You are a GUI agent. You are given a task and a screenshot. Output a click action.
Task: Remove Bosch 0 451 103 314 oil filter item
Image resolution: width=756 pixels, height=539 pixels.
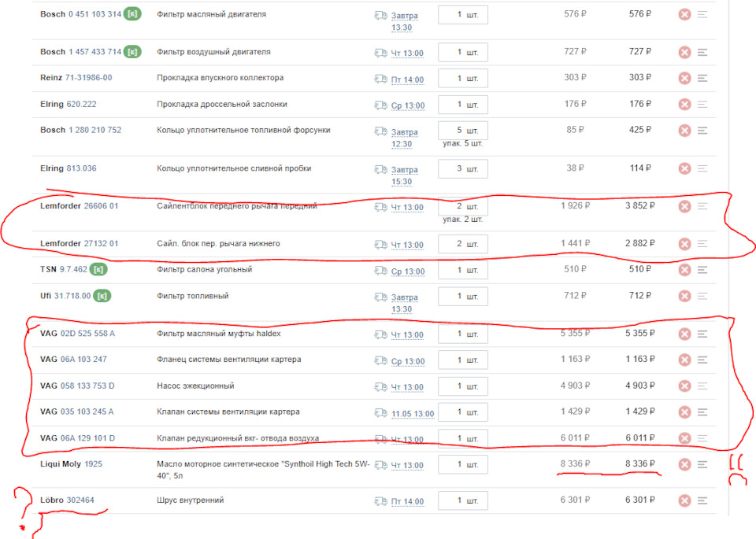(x=684, y=14)
